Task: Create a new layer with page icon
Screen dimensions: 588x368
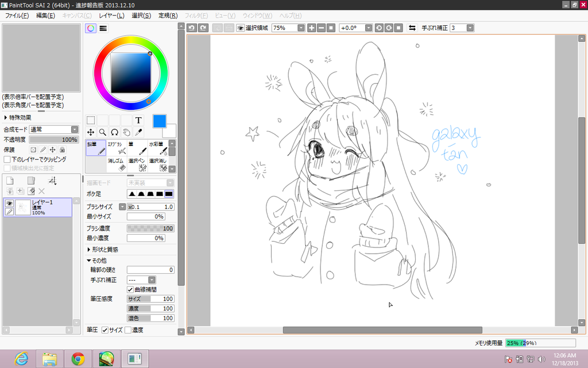Action: (x=10, y=181)
